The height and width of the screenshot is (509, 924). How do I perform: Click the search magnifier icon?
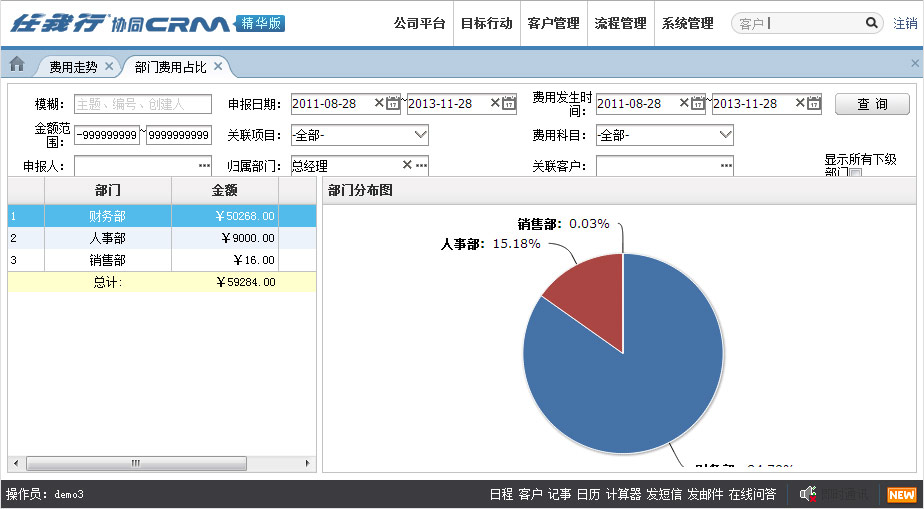pyautogui.click(x=871, y=23)
